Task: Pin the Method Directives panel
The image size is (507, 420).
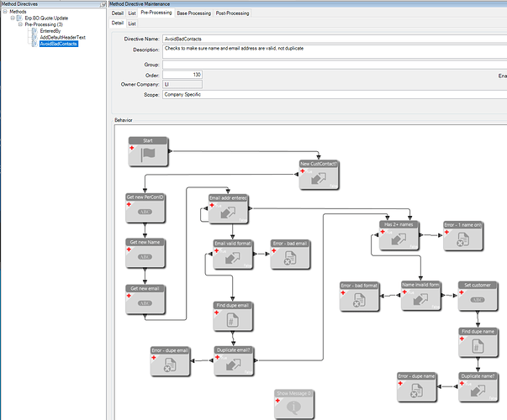Action: pos(103,4)
